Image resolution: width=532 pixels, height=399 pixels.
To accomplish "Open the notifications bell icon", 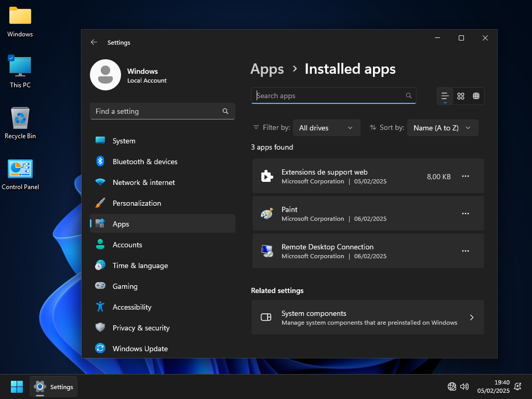I will pos(518,387).
